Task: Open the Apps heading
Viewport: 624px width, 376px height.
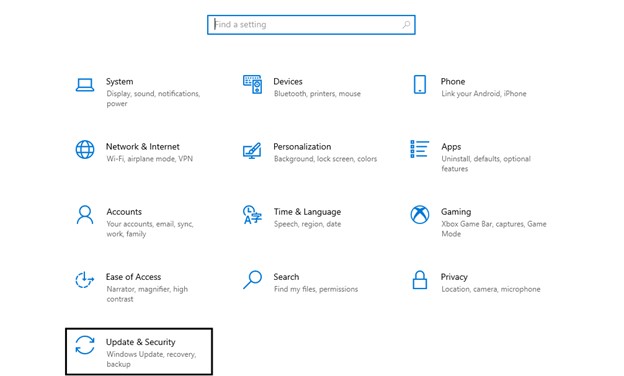Action: coord(451,147)
